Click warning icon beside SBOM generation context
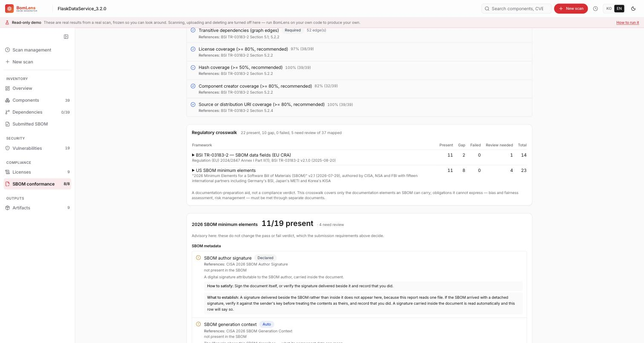The height and width of the screenshot is (343, 644). (198, 324)
